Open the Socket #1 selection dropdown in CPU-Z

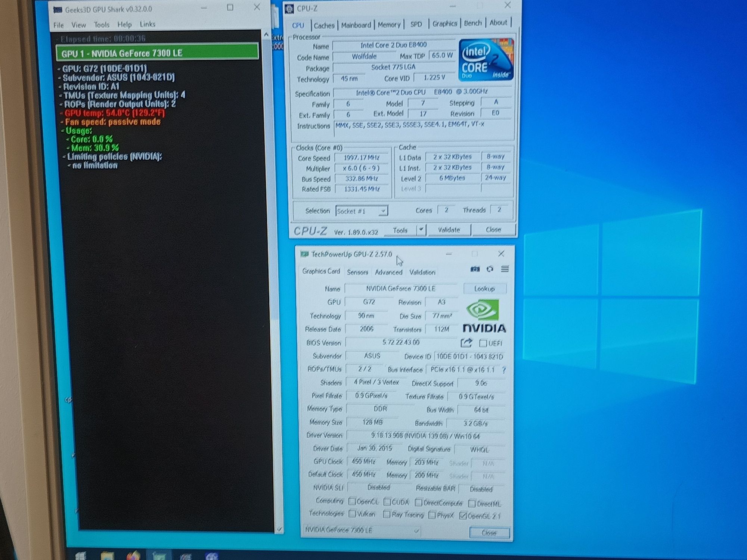(362, 211)
